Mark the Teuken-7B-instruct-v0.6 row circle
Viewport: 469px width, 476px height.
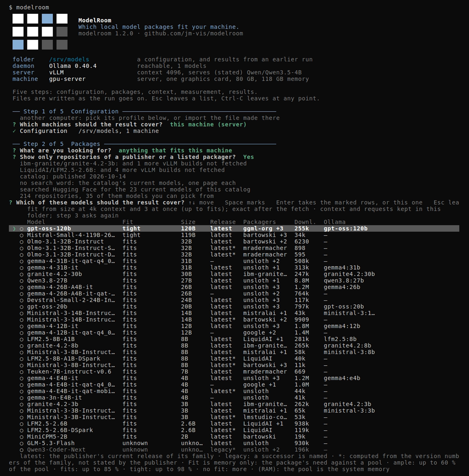click(21, 372)
